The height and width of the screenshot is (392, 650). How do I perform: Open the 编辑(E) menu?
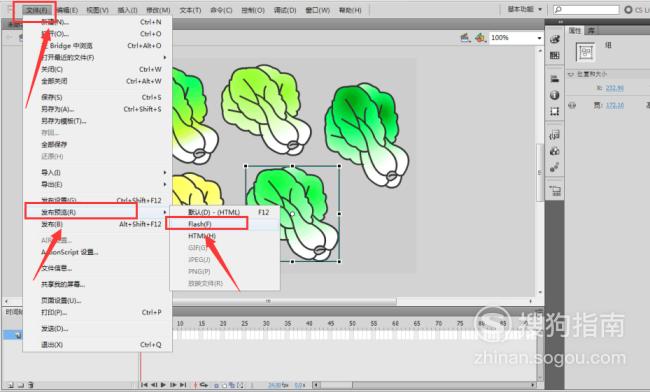(67, 10)
